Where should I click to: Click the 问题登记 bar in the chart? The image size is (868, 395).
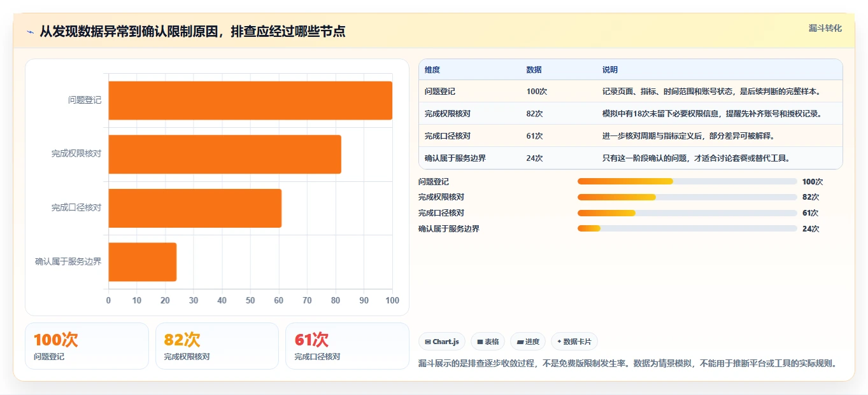[x=250, y=100]
